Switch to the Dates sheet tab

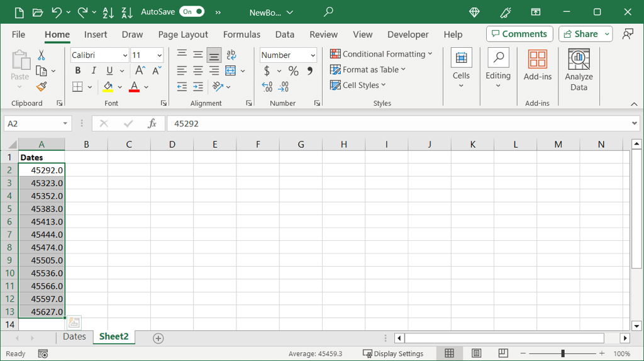(74, 337)
